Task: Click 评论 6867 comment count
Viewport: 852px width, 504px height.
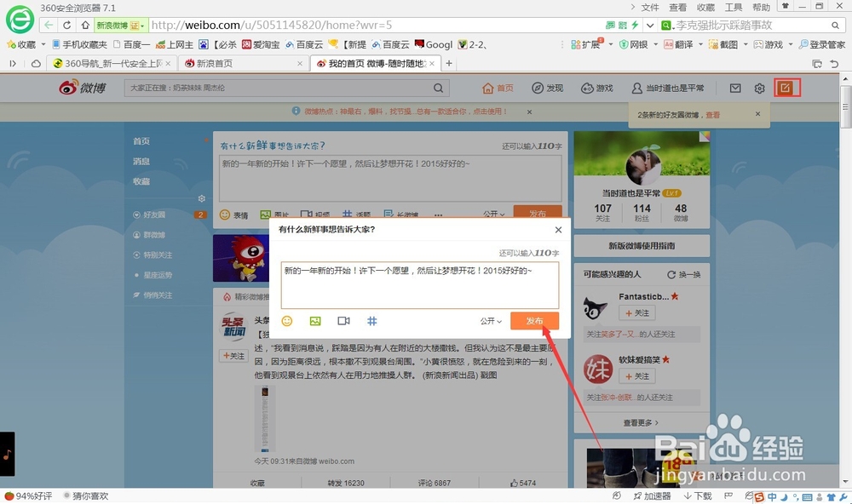Action: click(435, 483)
